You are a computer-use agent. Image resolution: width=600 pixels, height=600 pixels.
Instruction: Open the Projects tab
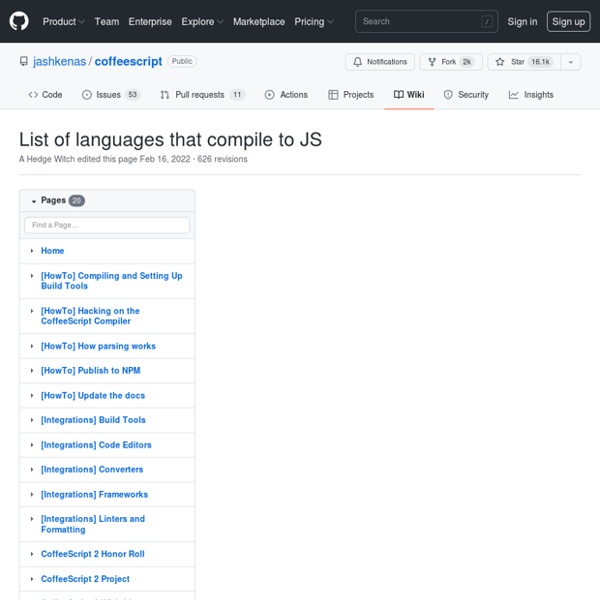pos(351,95)
